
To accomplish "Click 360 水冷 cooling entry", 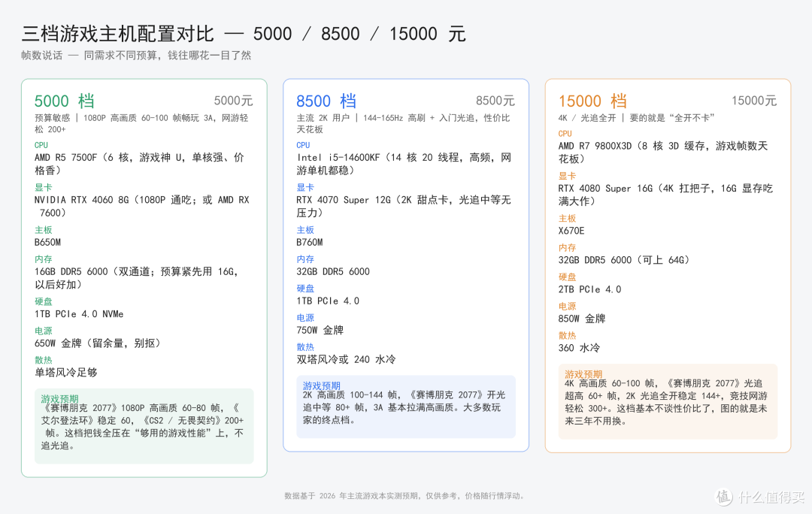I will (x=579, y=348).
